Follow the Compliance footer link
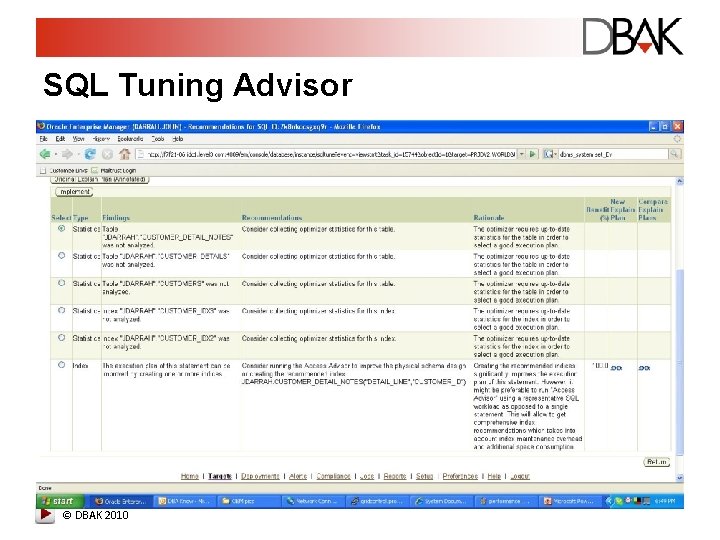Image resolution: width=720 pixels, height=540 pixels. [x=333, y=476]
